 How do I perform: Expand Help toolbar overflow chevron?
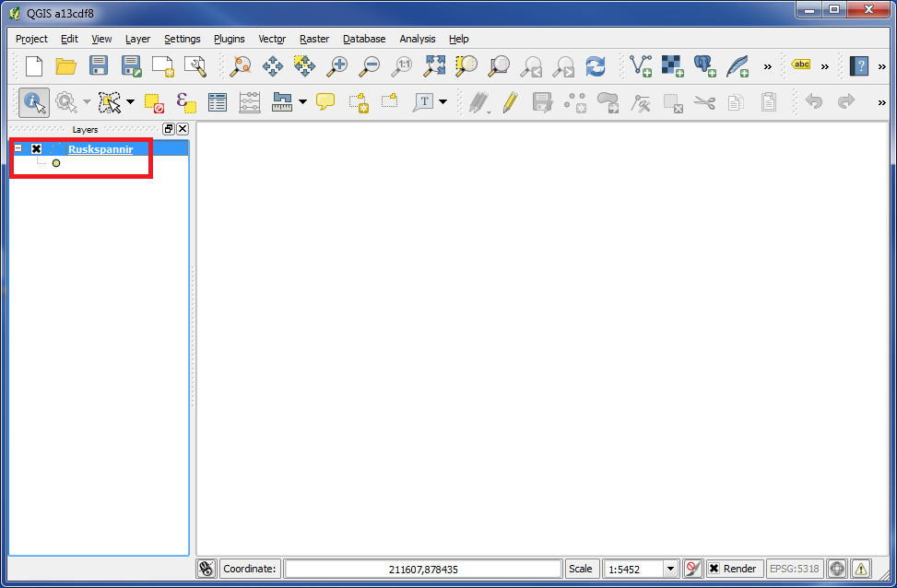point(881,67)
